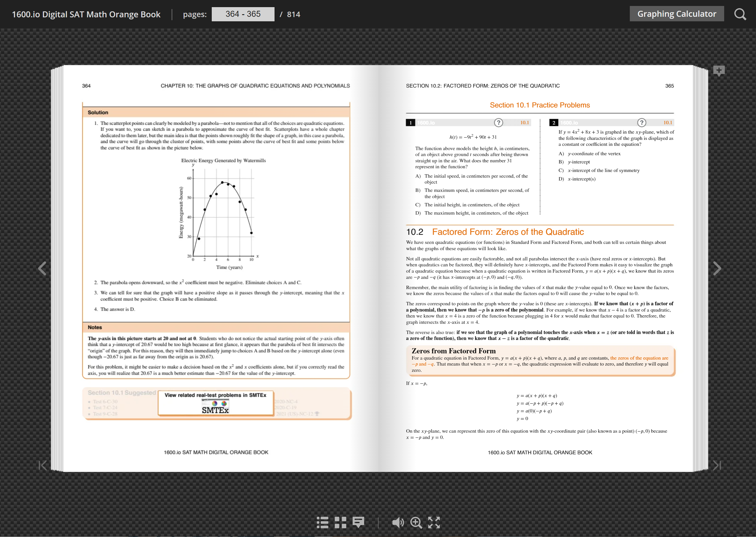Click the 1600.io Digital SAT Math Orange Book title
This screenshot has height=537, width=756.
click(x=86, y=14)
